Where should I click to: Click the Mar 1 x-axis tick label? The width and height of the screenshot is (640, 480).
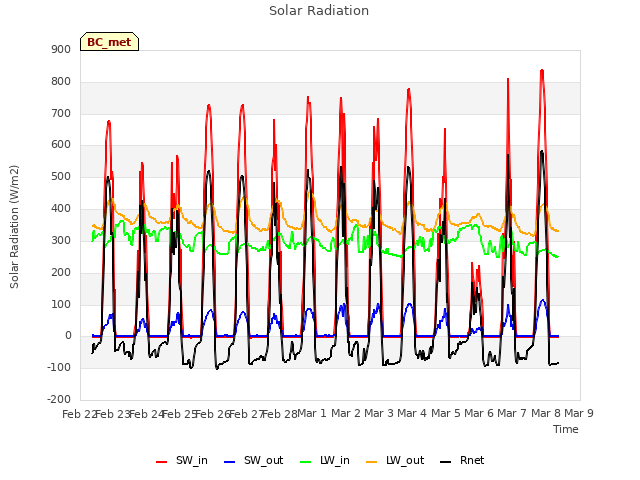tap(312, 413)
